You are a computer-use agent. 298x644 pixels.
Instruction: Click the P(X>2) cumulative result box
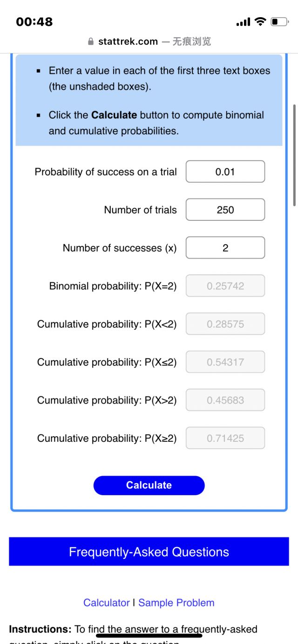(x=225, y=400)
